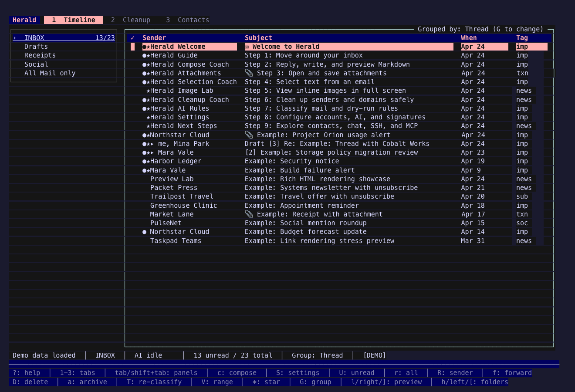Click the unread dot on Northstar Cloud Budget forecast row
Viewport: 575px width, 392px height.
click(144, 232)
